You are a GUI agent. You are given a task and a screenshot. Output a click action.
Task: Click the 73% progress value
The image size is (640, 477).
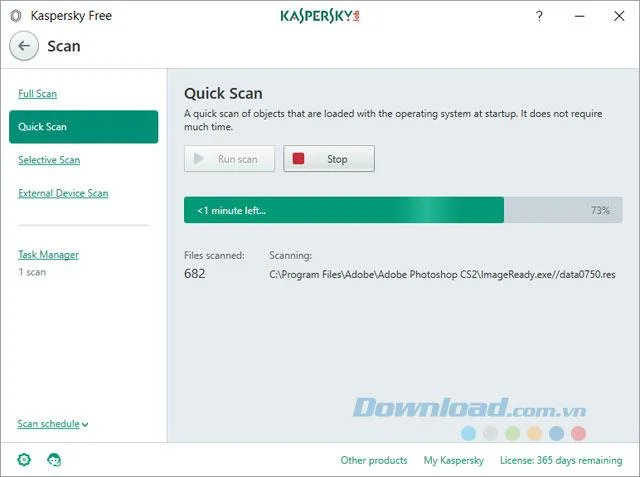tap(600, 210)
